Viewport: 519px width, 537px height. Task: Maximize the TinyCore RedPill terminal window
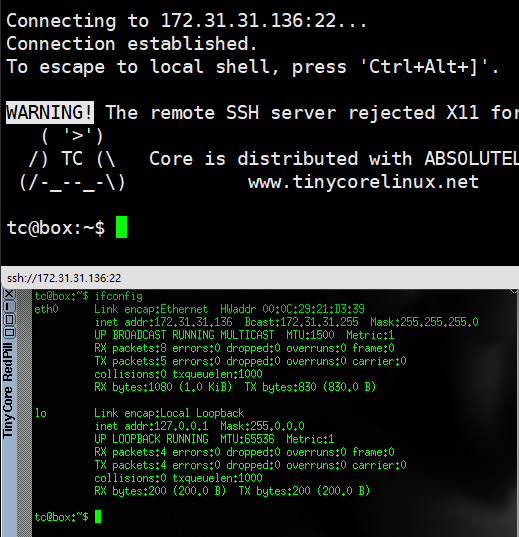coord(9,320)
